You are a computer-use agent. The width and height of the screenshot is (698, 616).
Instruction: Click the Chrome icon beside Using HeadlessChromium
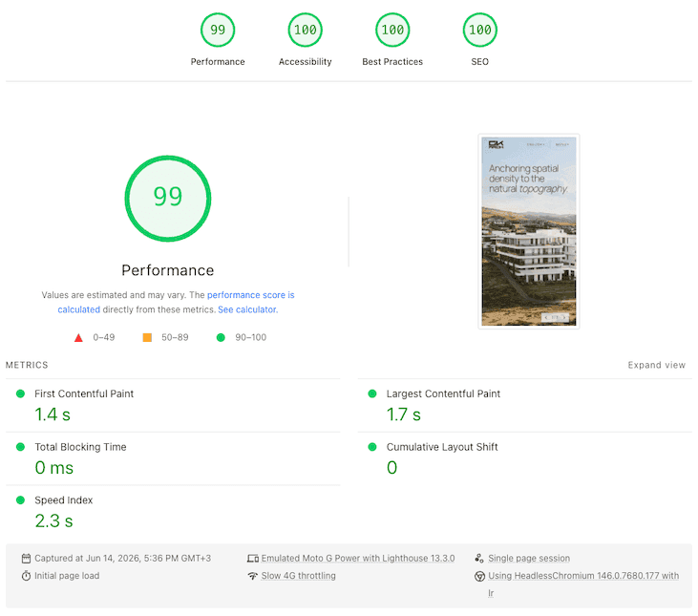point(479,576)
